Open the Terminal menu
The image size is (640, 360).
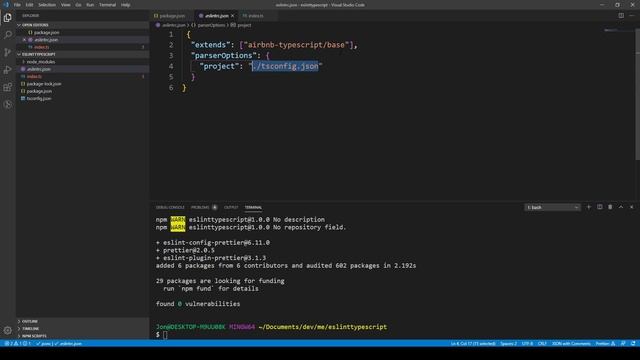tap(107, 5)
